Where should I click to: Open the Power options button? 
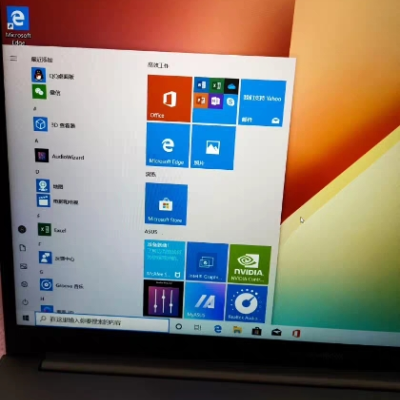tap(25, 302)
